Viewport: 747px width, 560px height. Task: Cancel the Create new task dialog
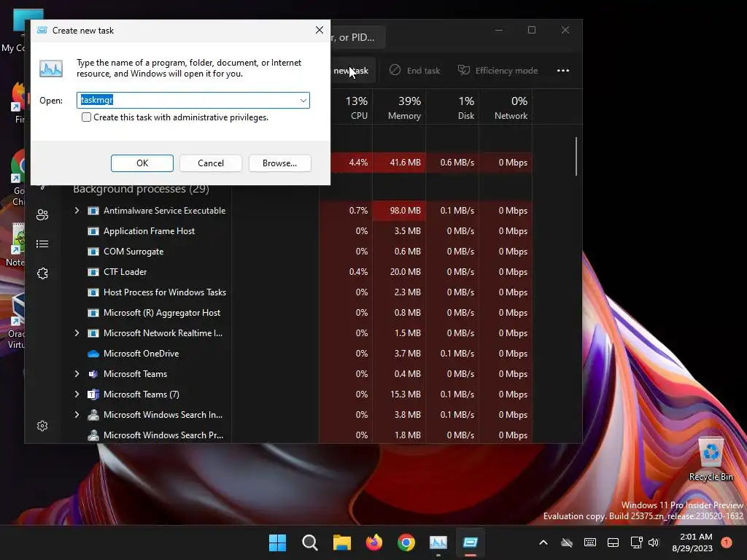pos(211,163)
